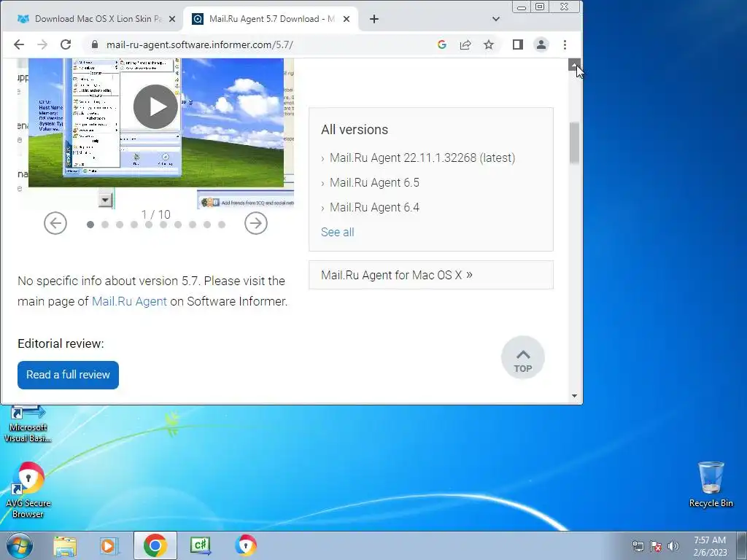Open the C# application in taskbar
The width and height of the screenshot is (747, 560).
tap(200, 545)
